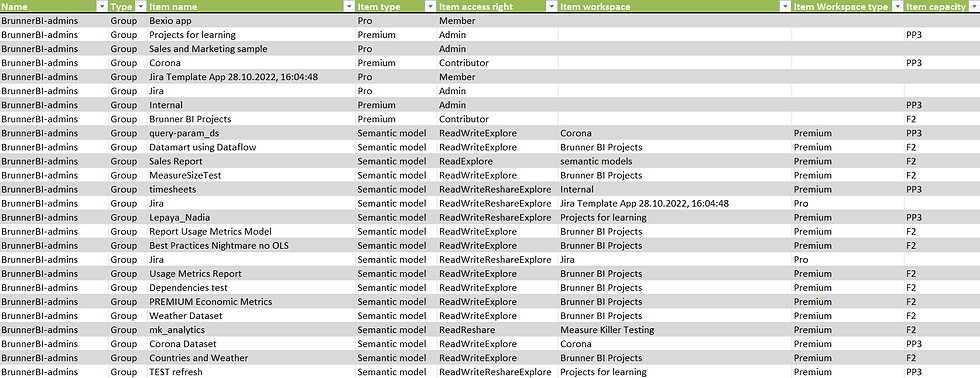The image size is (980, 378).
Task: Select the 'Report Usage Metrics Model' cell
Action: point(251,231)
